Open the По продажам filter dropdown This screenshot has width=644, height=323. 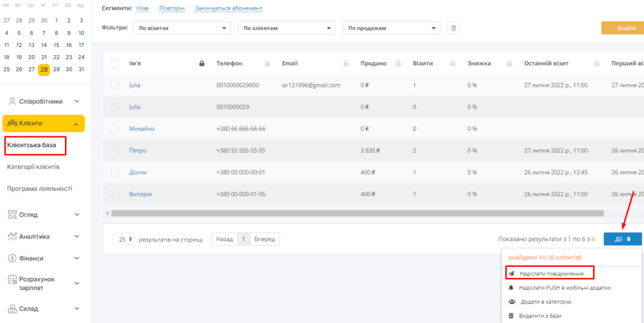point(391,28)
